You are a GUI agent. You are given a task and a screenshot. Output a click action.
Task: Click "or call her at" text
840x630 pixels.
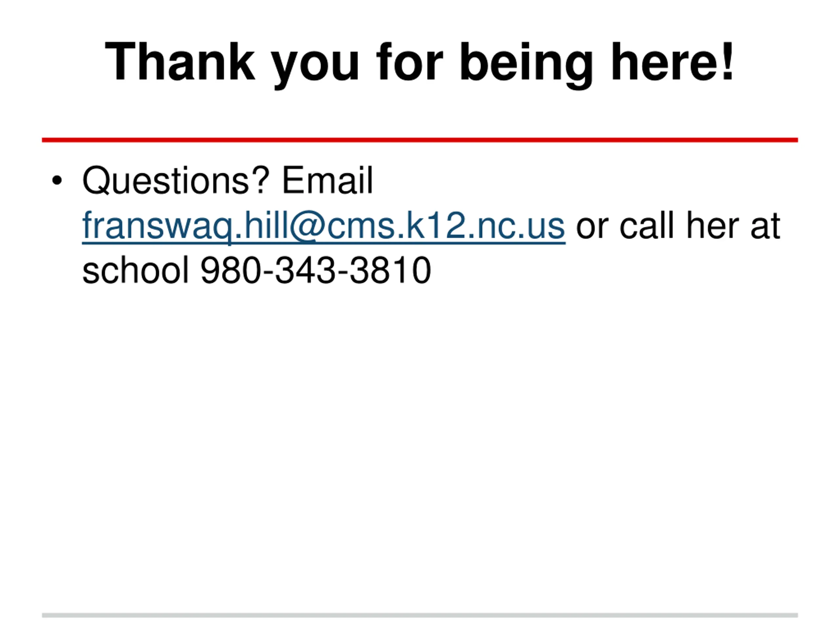click(x=678, y=225)
